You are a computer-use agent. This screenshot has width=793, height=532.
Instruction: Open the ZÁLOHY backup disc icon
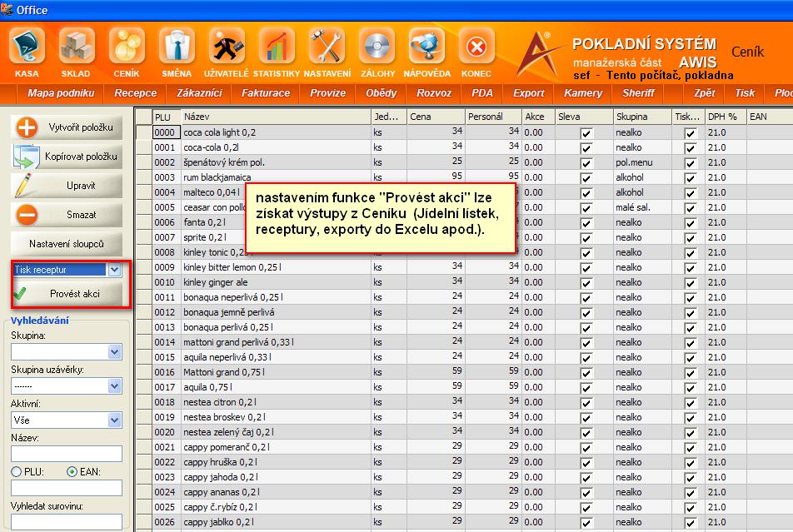click(x=377, y=47)
